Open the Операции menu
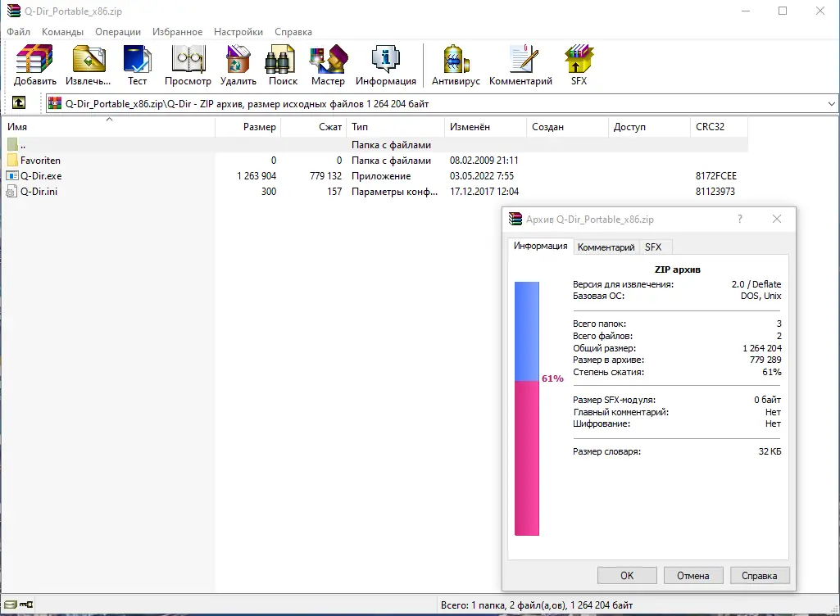 pyautogui.click(x=118, y=32)
